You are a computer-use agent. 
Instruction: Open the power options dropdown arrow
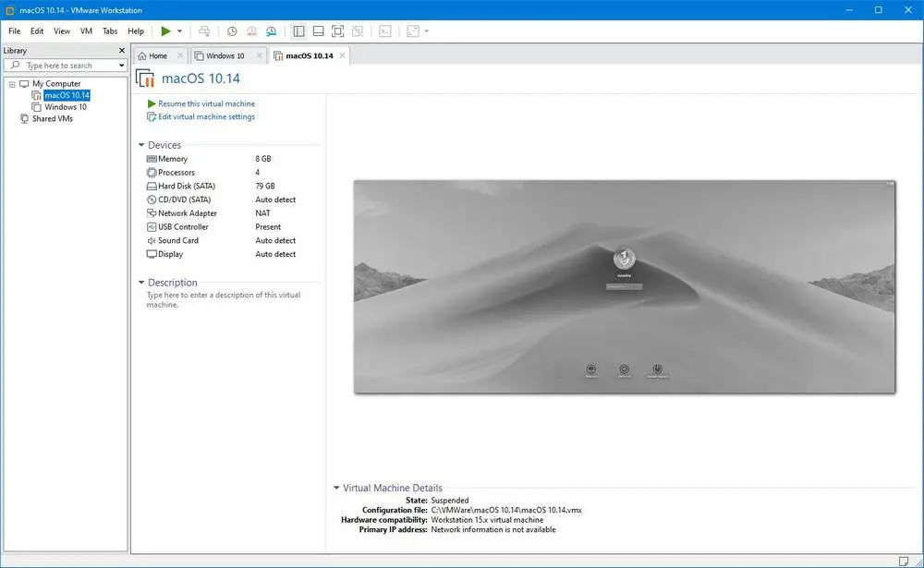(x=180, y=31)
